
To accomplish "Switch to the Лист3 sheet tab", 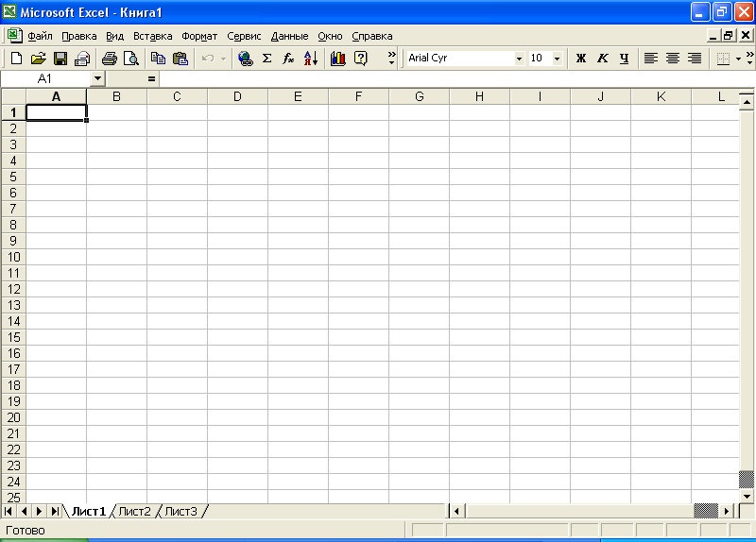I will point(180,511).
